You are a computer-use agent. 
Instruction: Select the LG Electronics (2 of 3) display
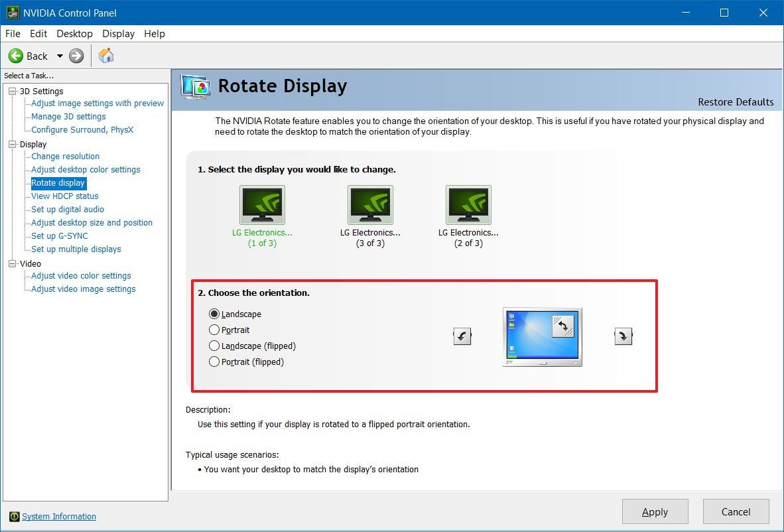pos(468,204)
